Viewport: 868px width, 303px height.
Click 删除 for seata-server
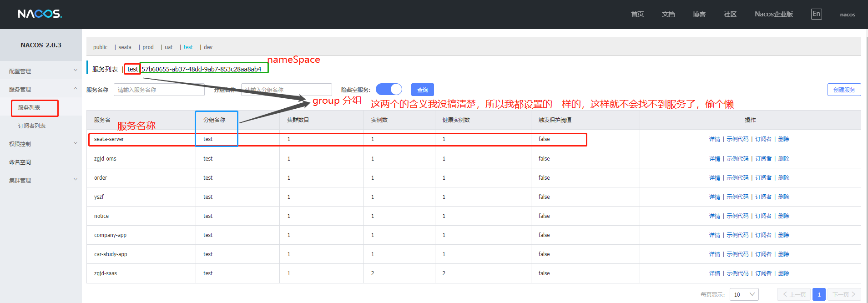click(x=783, y=139)
